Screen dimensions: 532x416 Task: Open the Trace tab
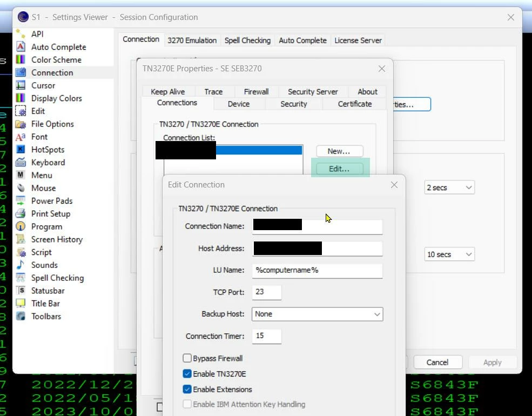(213, 92)
